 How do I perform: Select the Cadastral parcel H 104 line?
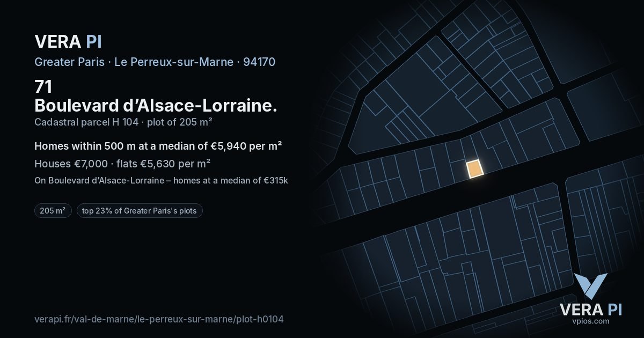click(123, 122)
